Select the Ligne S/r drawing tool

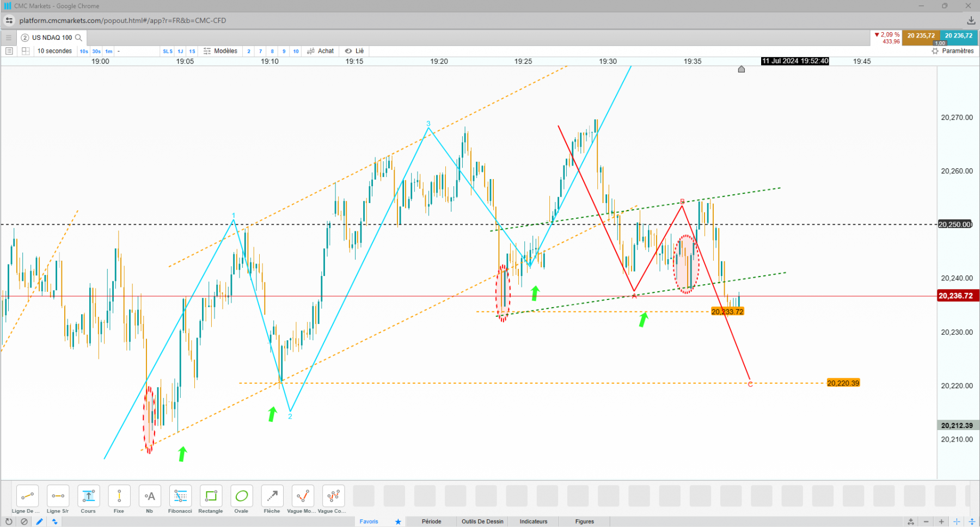(58, 496)
